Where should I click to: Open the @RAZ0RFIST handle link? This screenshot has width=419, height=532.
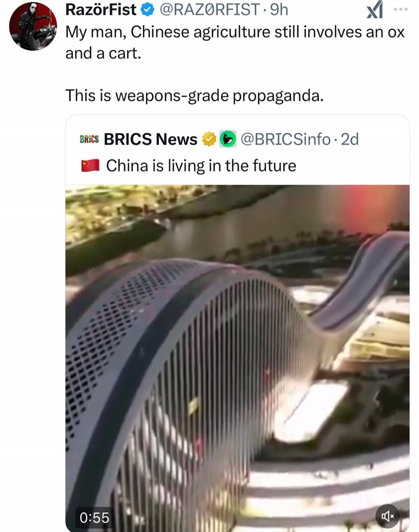pyautogui.click(x=209, y=10)
